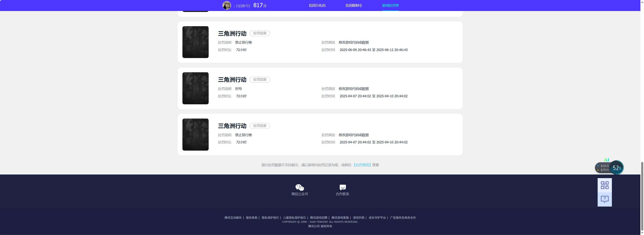Image resolution: width=644 pixels, height=235 pixels.
Task: Open the 信用限制令 tab
Action: (x=354, y=6)
